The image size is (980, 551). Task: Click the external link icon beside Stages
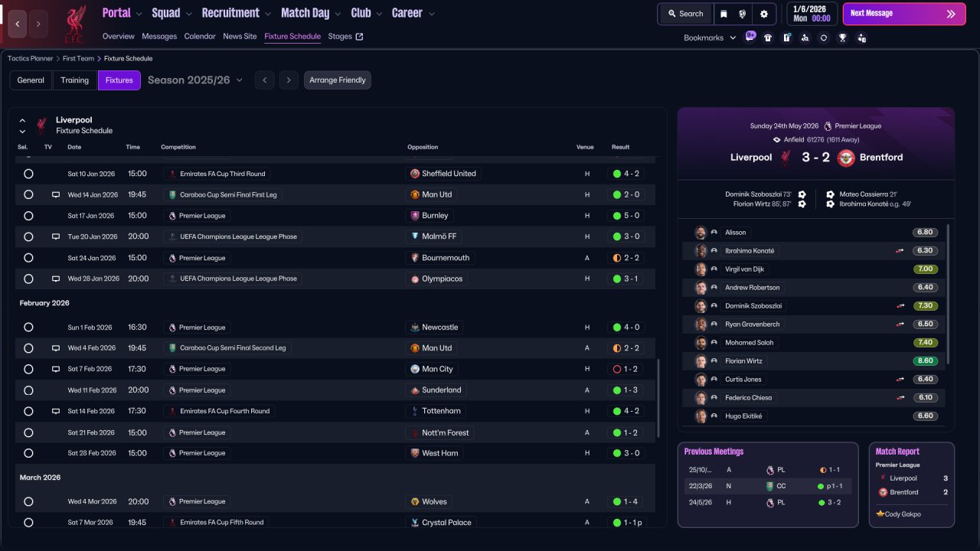pyautogui.click(x=360, y=37)
